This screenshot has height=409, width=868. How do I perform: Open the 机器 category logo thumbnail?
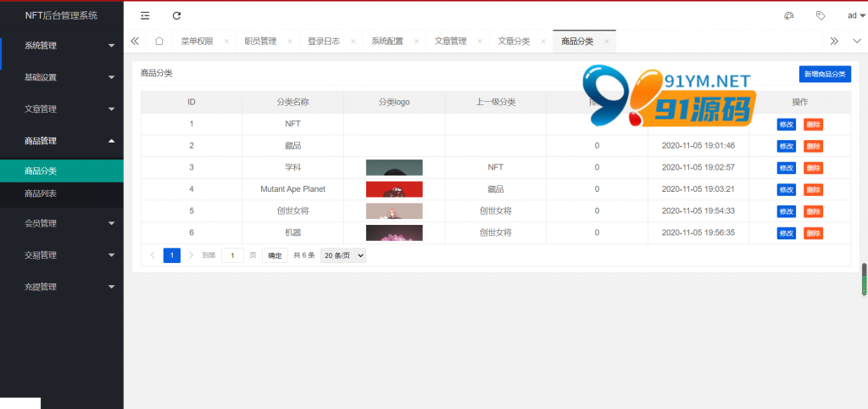click(394, 233)
